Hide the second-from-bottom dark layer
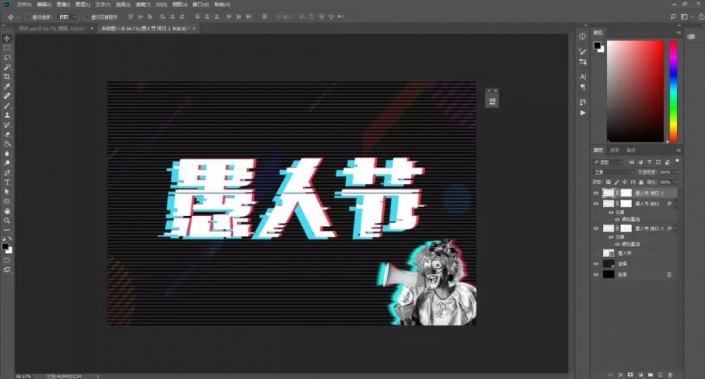The width and height of the screenshot is (705, 379). pyautogui.click(x=596, y=264)
